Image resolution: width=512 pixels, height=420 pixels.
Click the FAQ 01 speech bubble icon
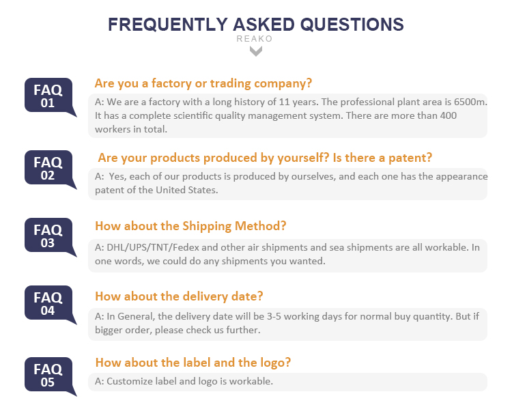(51, 97)
